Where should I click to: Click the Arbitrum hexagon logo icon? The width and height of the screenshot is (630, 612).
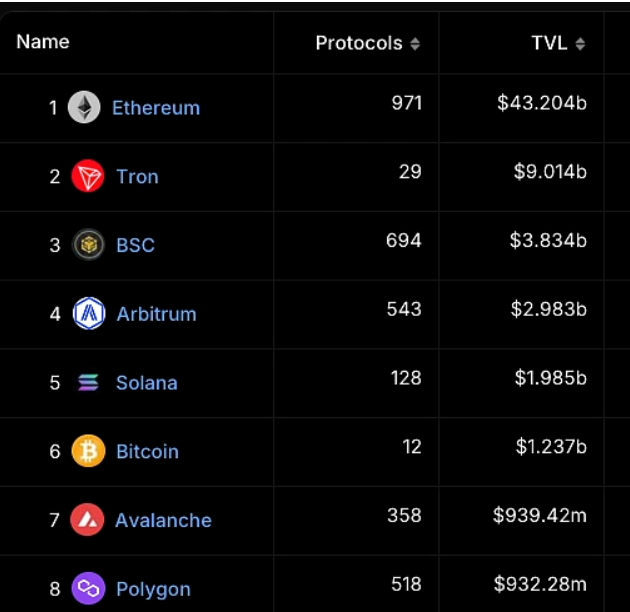(x=89, y=313)
